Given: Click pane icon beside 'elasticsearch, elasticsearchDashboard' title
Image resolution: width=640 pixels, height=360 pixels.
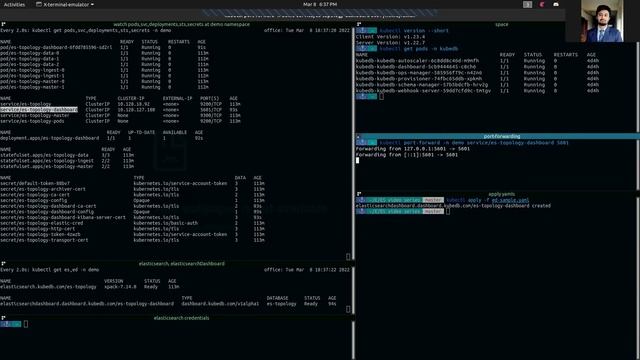Looking at the screenshot, I should point(3,264).
